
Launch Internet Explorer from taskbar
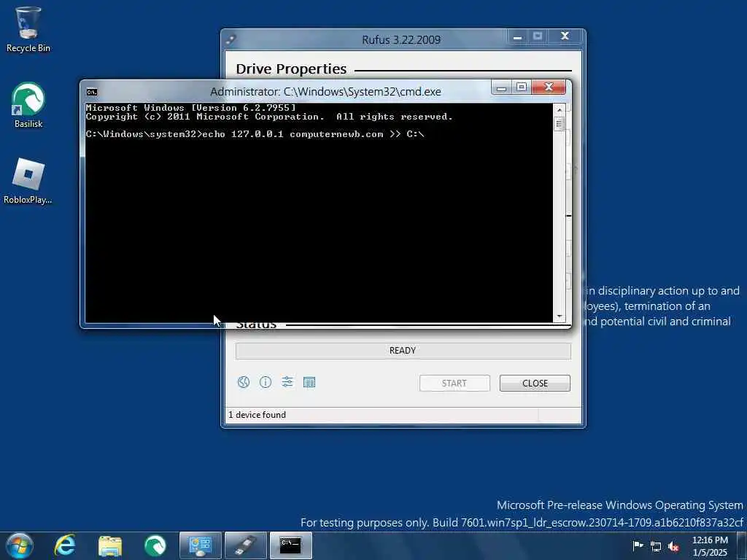tap(65, 545)
